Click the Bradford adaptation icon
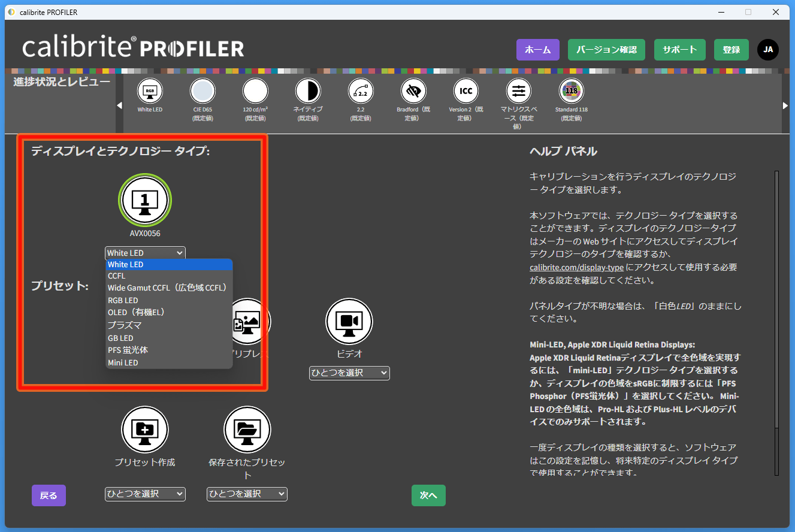795x532 pixels. pos(413,91)
